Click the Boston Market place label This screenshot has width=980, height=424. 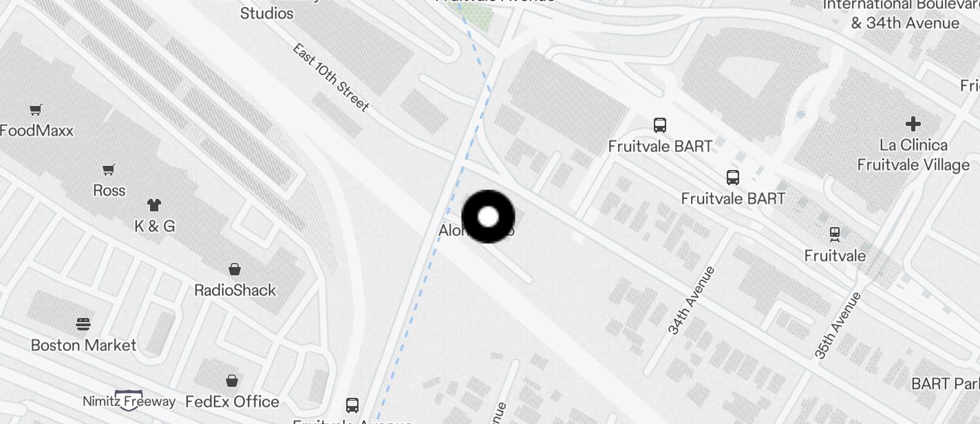click(84, 345)
